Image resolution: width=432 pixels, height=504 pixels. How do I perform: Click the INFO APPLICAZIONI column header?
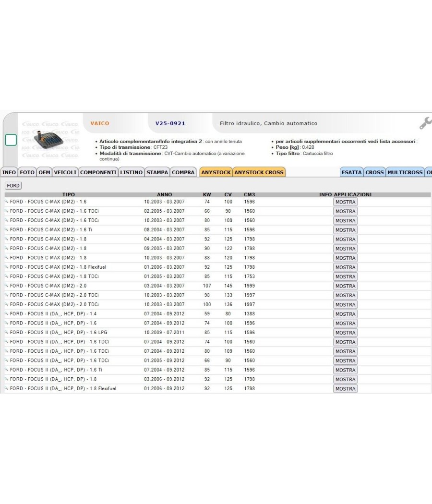click(x=345, y=194)
